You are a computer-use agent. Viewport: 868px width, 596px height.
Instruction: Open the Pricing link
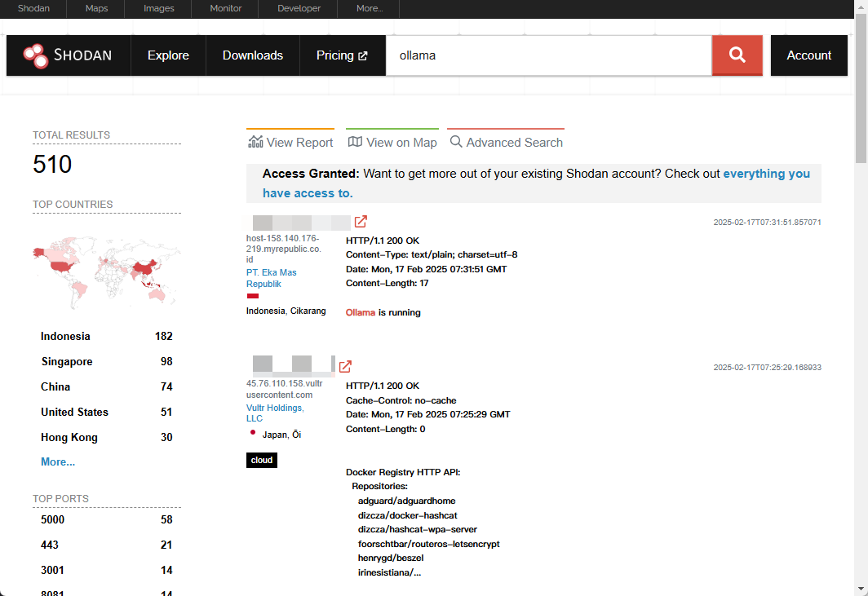pyautogui.click(x=342, y=55)
